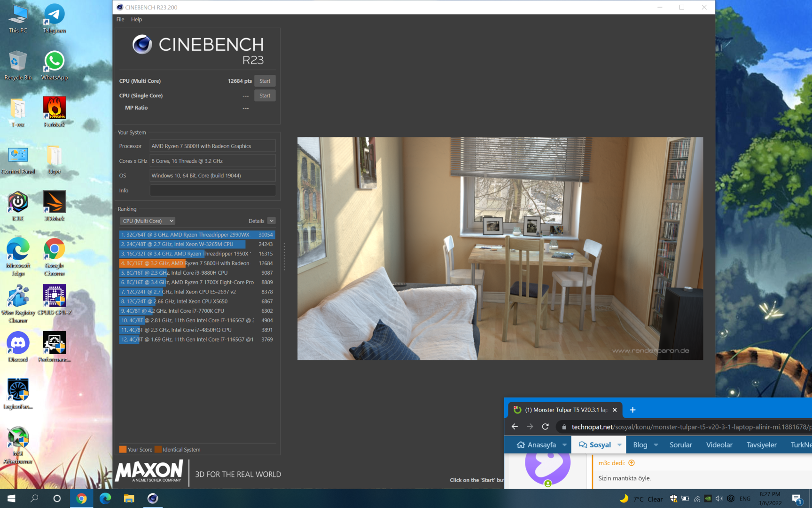
Task: Open taskbar search magnifier
Action: coord(34,499)
